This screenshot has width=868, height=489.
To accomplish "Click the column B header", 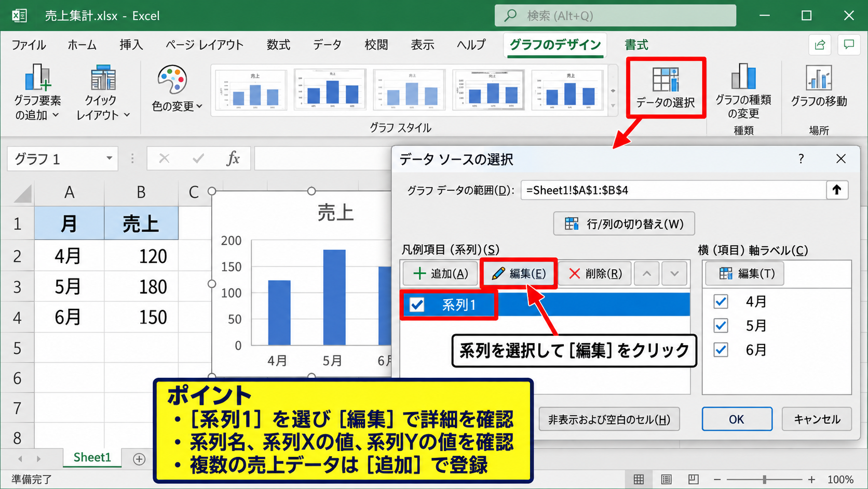I will click(141, 193).
